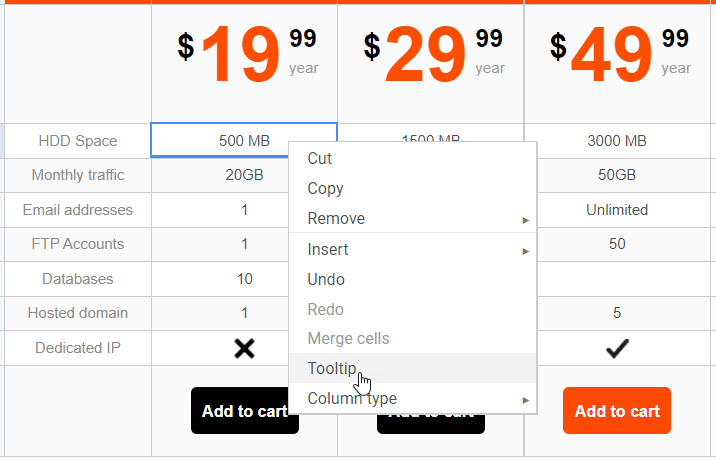This screenshot has width=716, height=461.
Task: Select the Tooltip menu option
Action: click(332, 368)
